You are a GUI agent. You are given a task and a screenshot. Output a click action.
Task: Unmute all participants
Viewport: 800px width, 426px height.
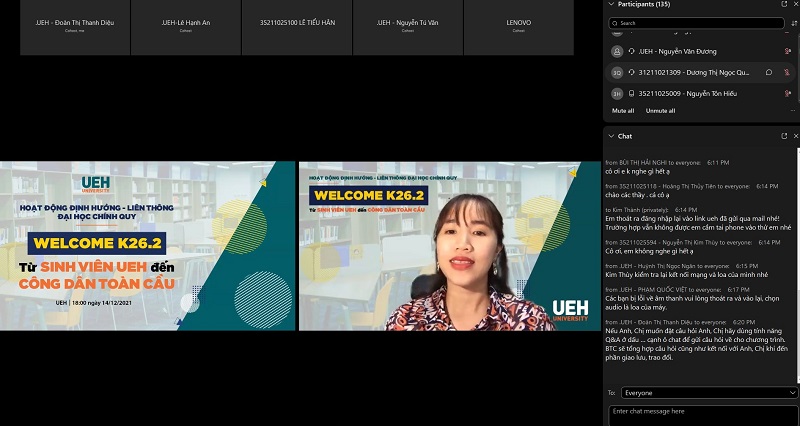pyautogui.click(x=660, y=111)
